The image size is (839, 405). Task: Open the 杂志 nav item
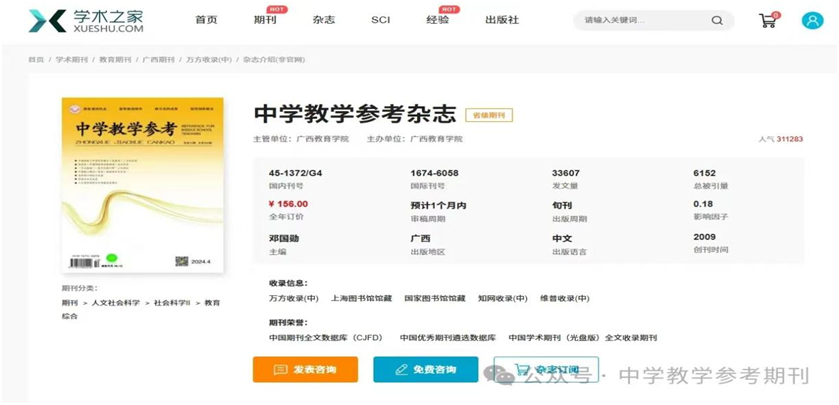click(323, 20)
